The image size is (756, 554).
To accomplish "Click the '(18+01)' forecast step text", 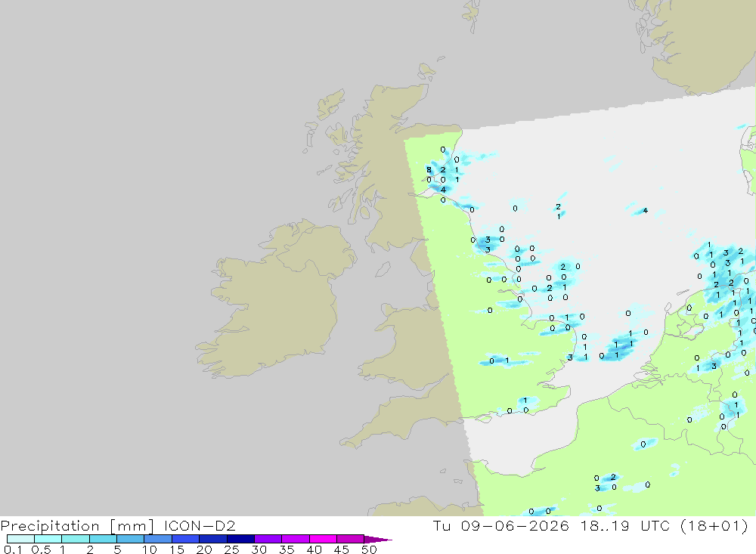I will pos(714,525).
